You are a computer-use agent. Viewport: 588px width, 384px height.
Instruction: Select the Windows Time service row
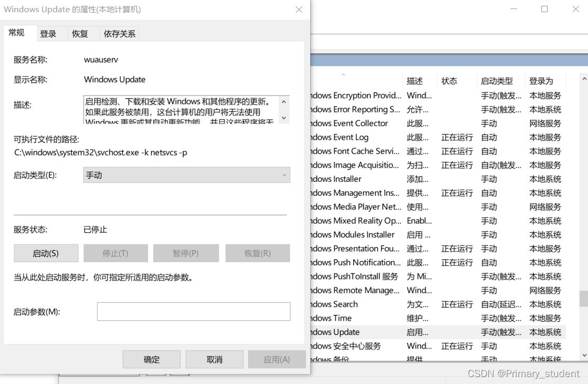pos(437,318)
